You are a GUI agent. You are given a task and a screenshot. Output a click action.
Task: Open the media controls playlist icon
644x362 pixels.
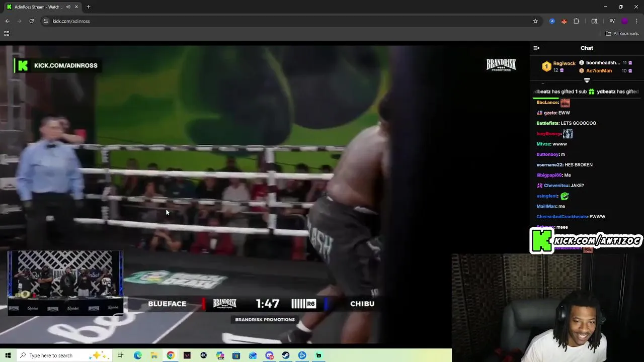[x=612, y=21]
